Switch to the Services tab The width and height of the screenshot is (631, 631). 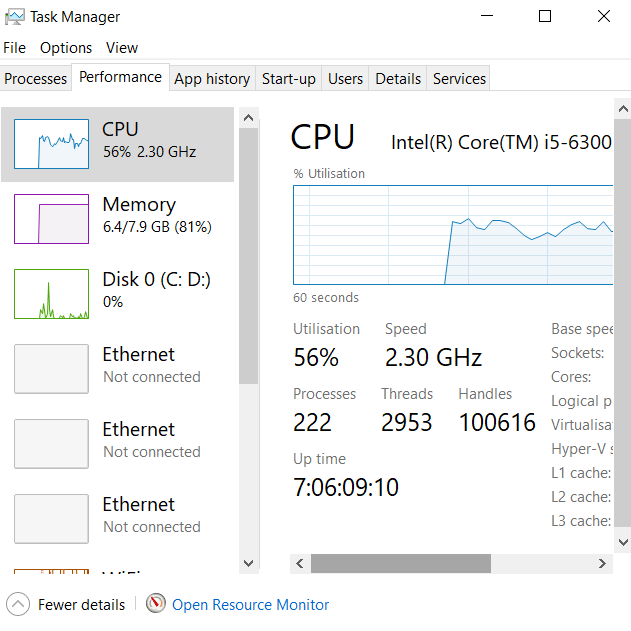point(459,79)
